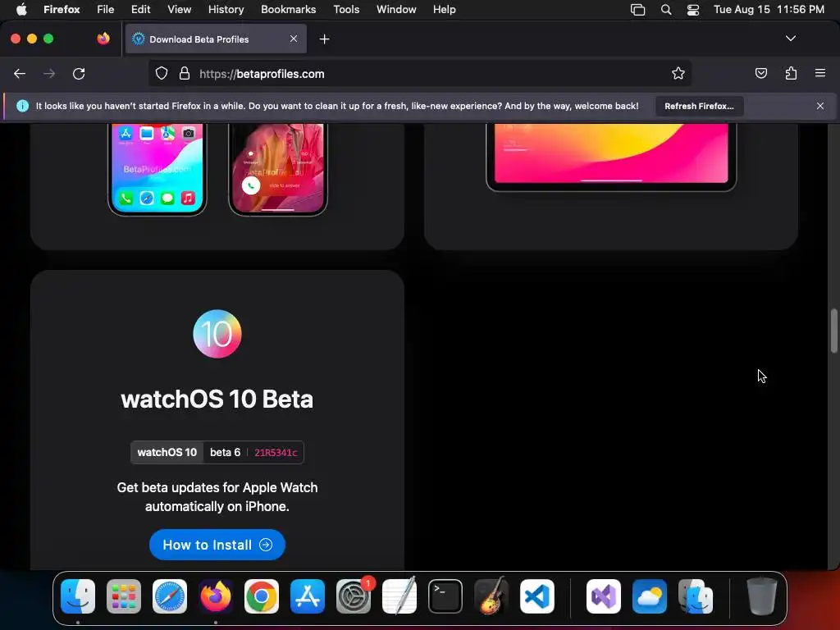Open Visual Studio purple icon in Dock

pyautogui.click(x=604, y=596)
